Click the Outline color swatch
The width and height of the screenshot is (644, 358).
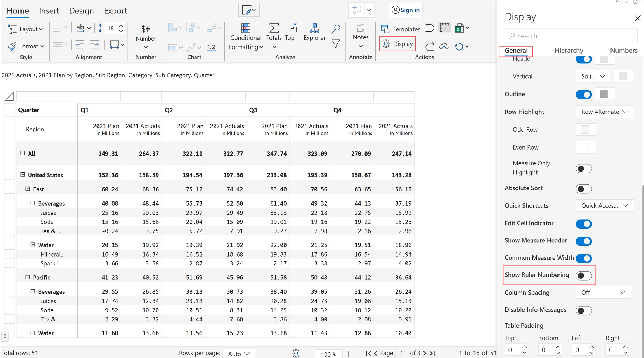[x=604, y=94]
